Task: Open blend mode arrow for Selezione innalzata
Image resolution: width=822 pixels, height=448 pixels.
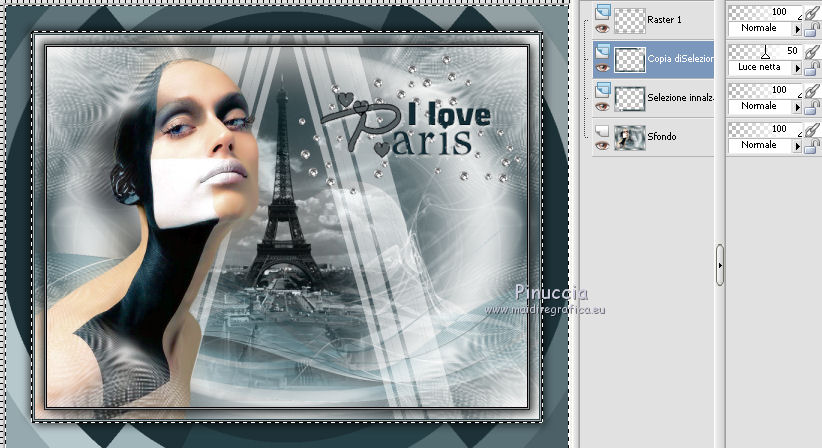Action: pyautogui.click(x=797, y=107)
